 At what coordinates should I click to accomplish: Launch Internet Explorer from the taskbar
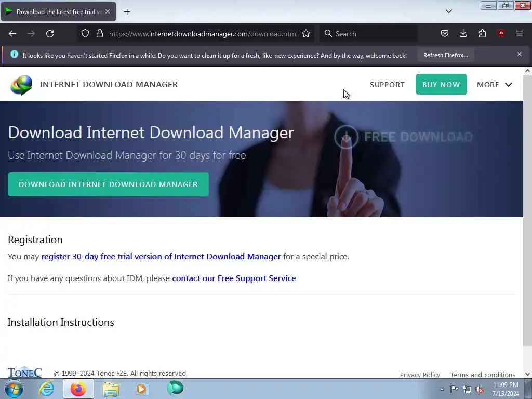click(46, 389)
